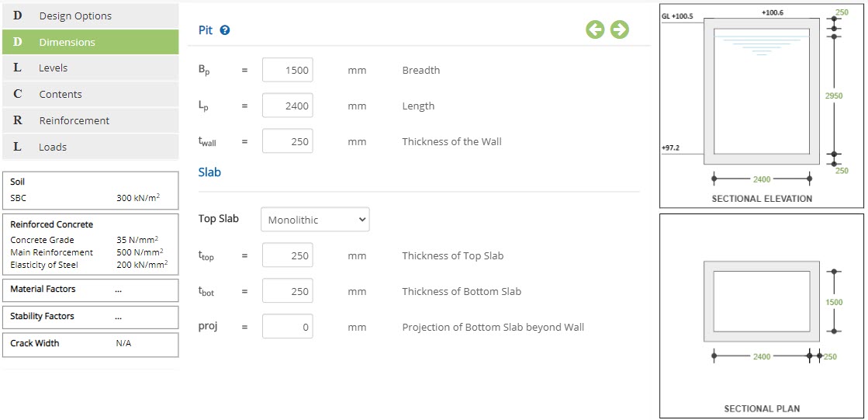Screen dimensions: 868x420
Task: Click the Sectional Elevation drawing
Action: (x=761, y=106)
